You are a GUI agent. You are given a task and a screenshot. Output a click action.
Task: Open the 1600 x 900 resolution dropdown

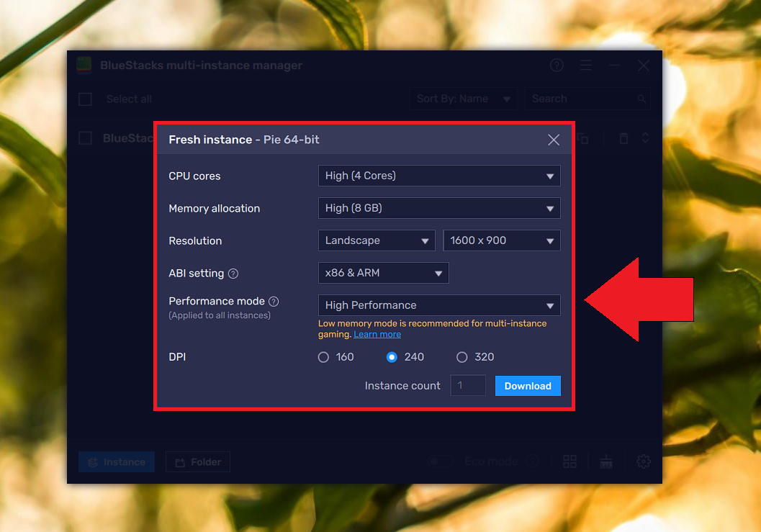[502, 240]
